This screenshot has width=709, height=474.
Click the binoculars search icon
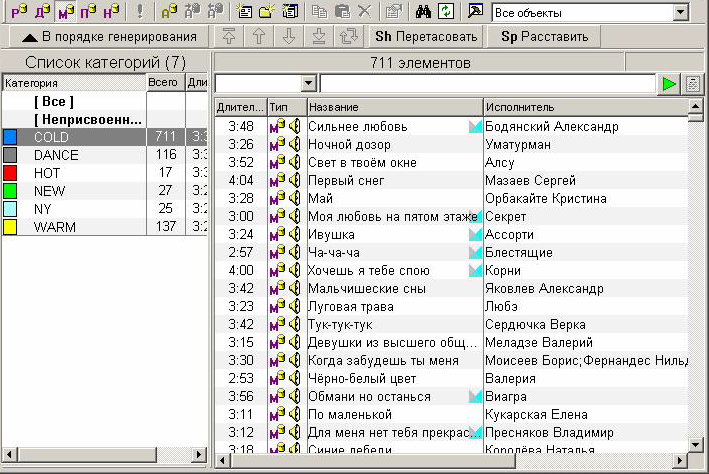point(422,12)
